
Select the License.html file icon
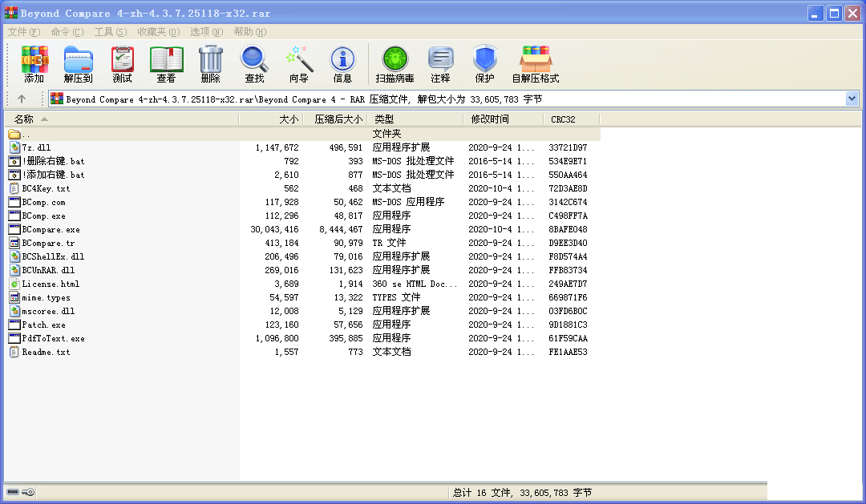pos(15,284)
